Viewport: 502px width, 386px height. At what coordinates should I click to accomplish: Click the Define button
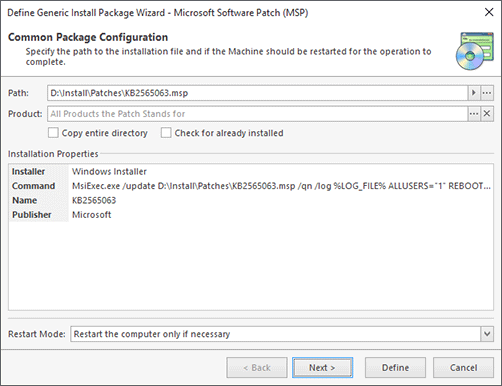click(395, 368)
